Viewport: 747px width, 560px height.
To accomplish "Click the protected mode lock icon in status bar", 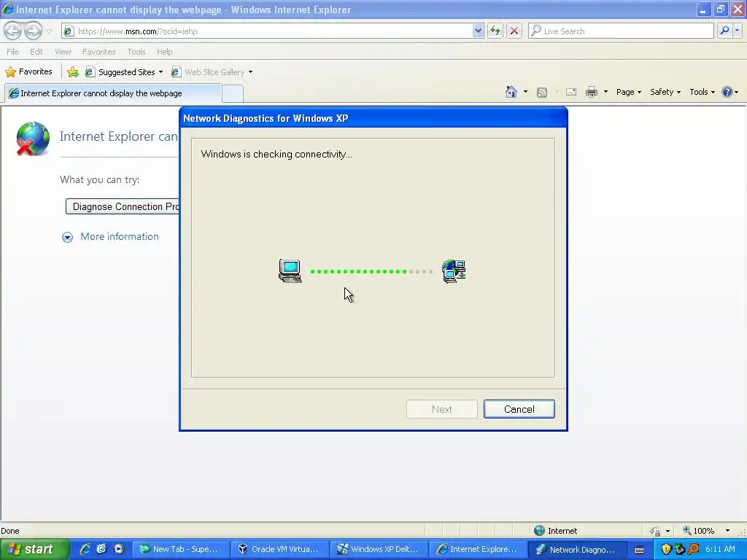I will [656, 531].
